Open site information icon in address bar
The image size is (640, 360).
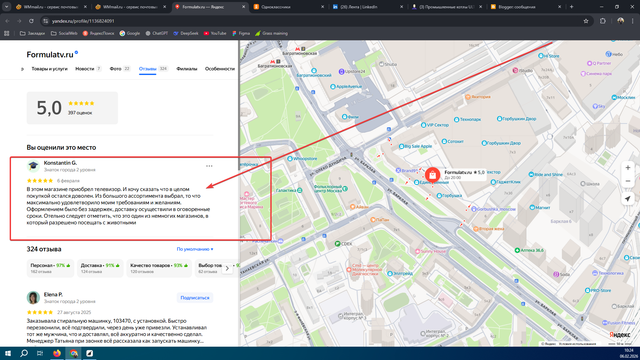[46, 21]
